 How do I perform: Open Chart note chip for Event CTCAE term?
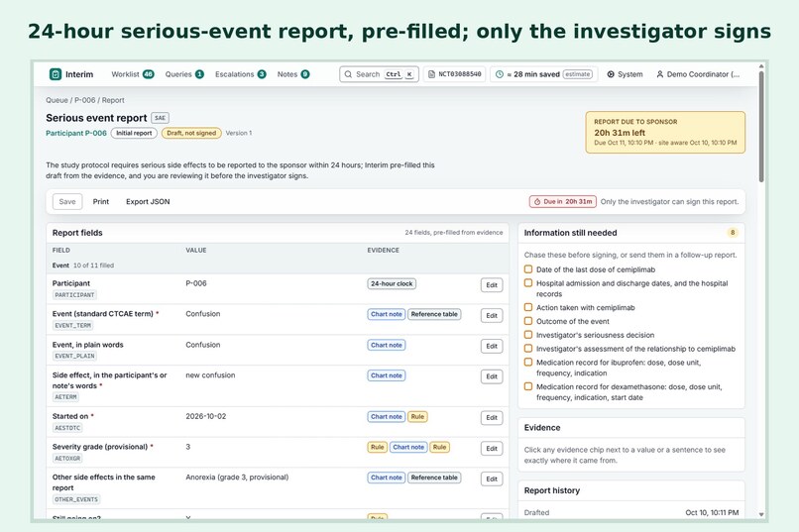coord(387,314)
